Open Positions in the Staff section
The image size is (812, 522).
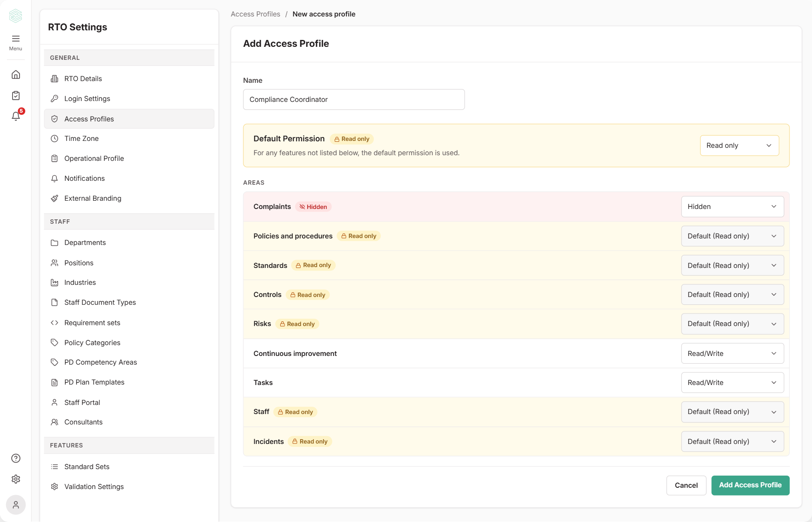click(x=129, y=263)
